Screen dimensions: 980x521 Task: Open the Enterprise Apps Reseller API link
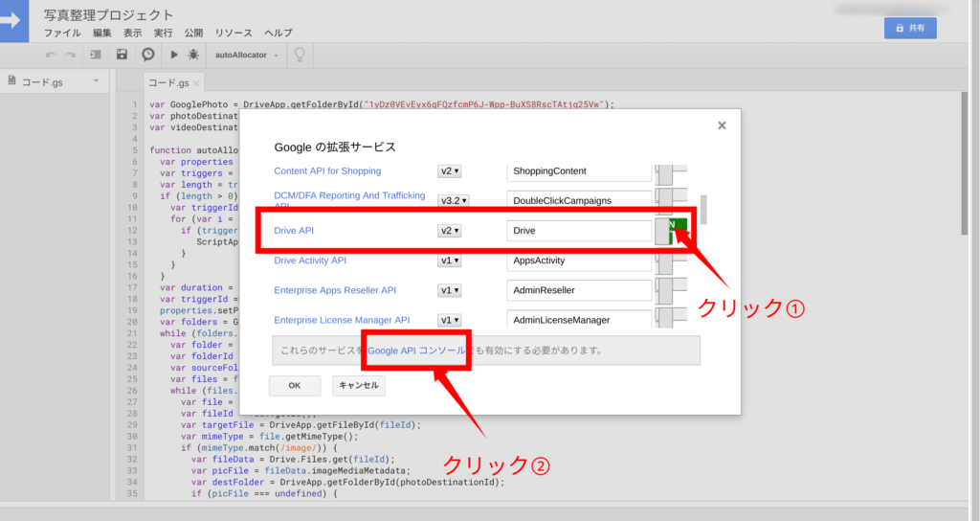335,290
